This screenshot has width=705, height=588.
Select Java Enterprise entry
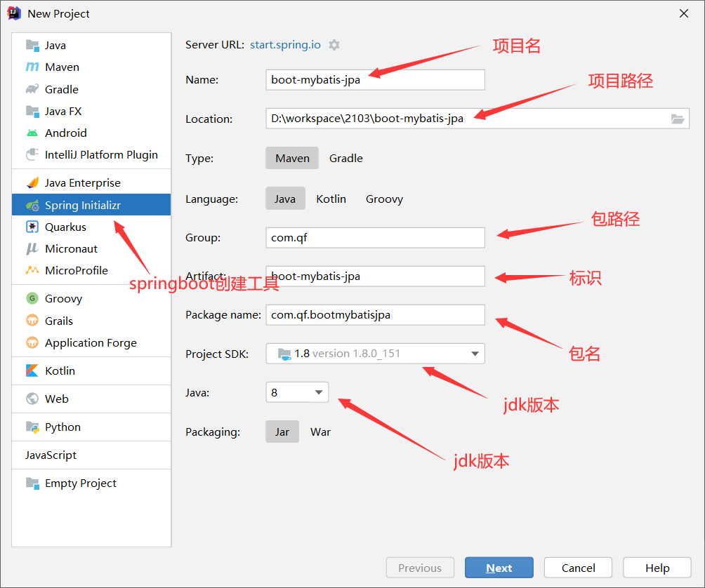(x=91, y=183)
